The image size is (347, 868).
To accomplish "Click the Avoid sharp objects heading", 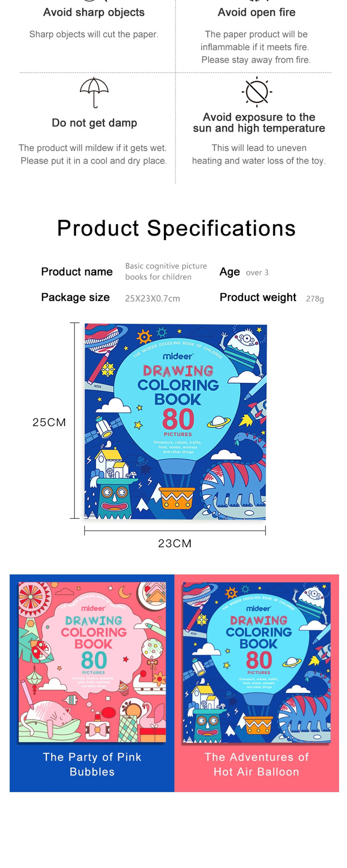I will 94,12.
